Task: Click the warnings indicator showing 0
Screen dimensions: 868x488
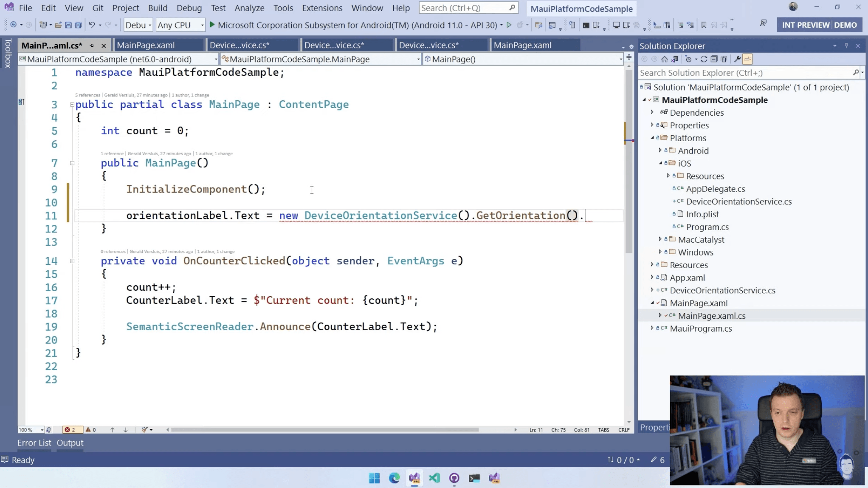Action: pyautogui.click(x=91, y=430)
